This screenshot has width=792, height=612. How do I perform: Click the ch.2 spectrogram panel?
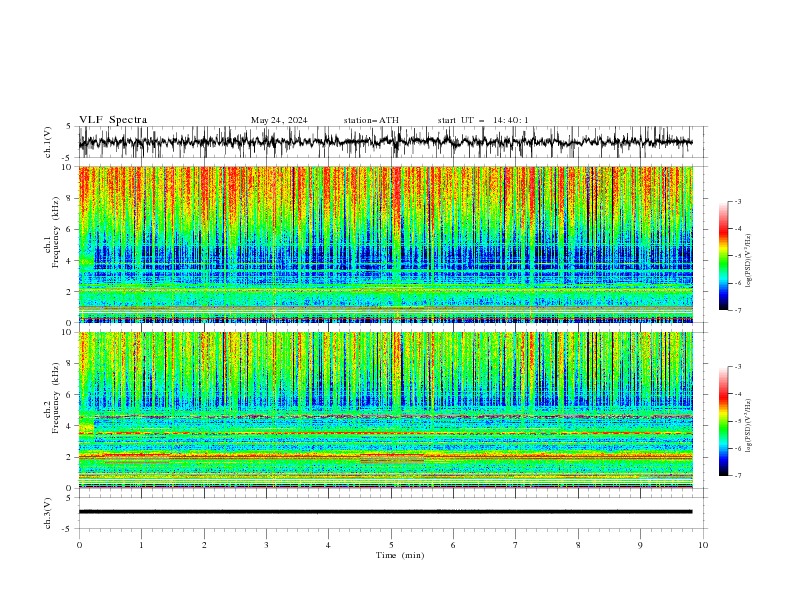click(386, 410)
